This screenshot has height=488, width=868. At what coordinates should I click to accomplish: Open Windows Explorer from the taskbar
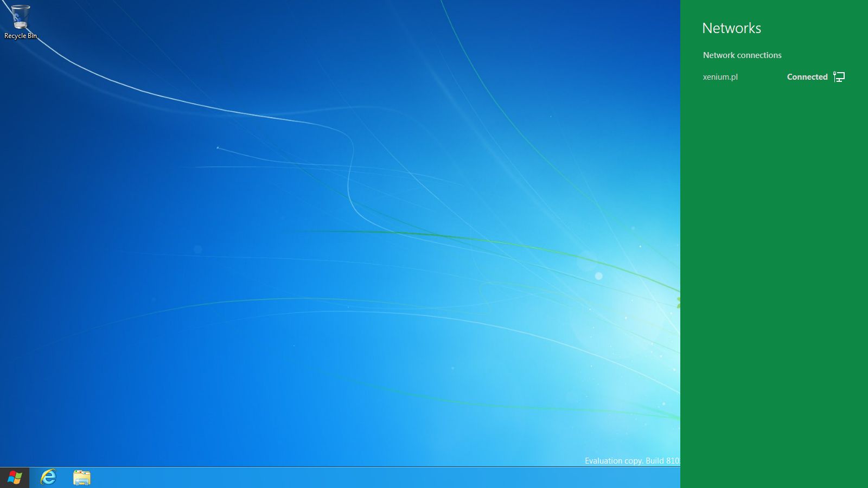pos(82,478)
